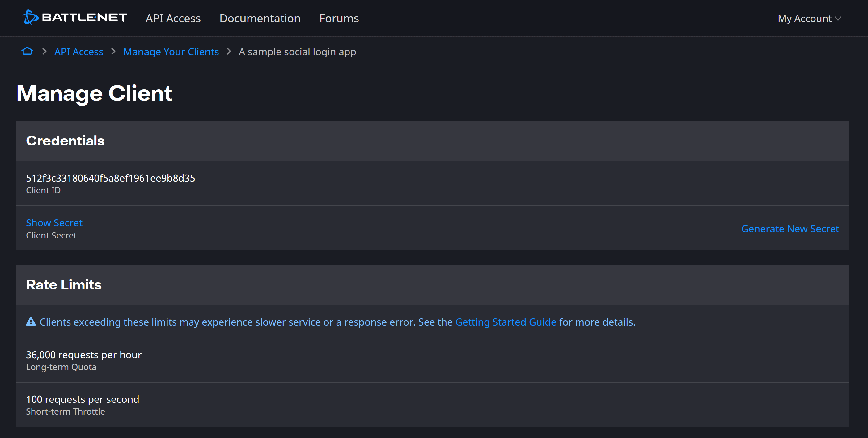Screen dimensions: 868x438
Task: Open Forums in top navigation
Action: coord(339,18)
